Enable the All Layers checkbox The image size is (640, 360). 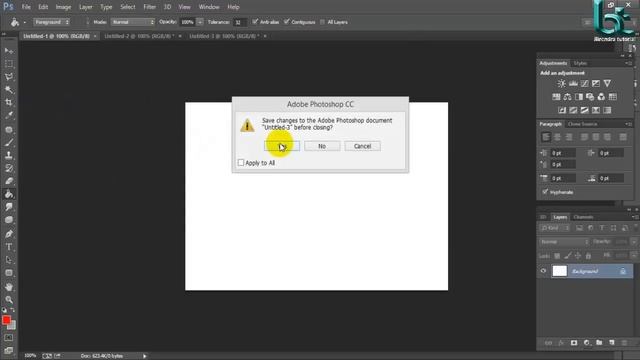[x=322, y=22]
